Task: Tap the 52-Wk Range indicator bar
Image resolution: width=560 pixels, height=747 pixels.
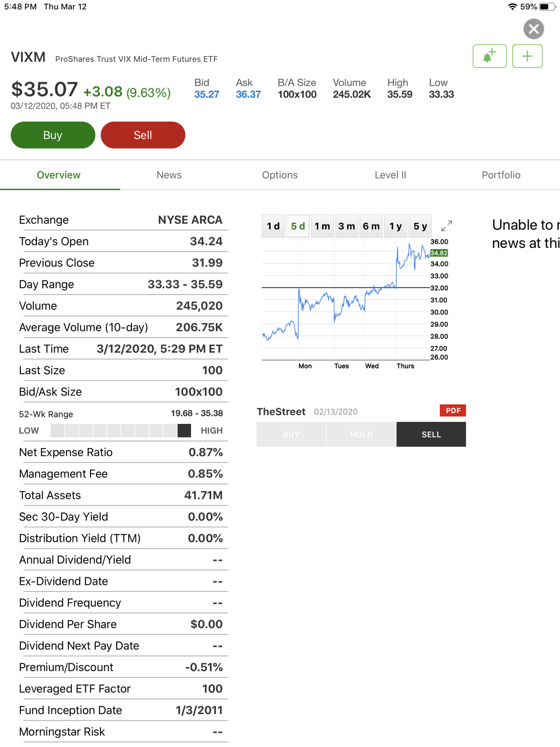Action: pos(121,430)
